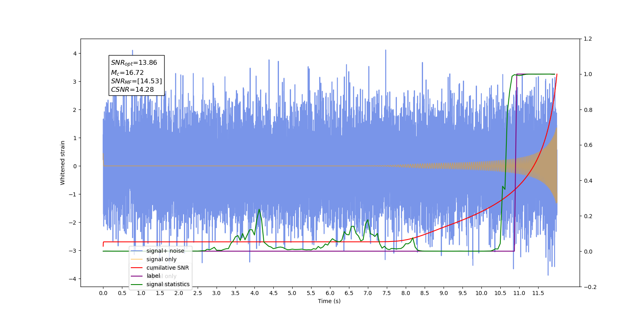Click the Mc=16.72 annotation line
Viewport: 644px width, 322px height.
click(x=127, y=72)
